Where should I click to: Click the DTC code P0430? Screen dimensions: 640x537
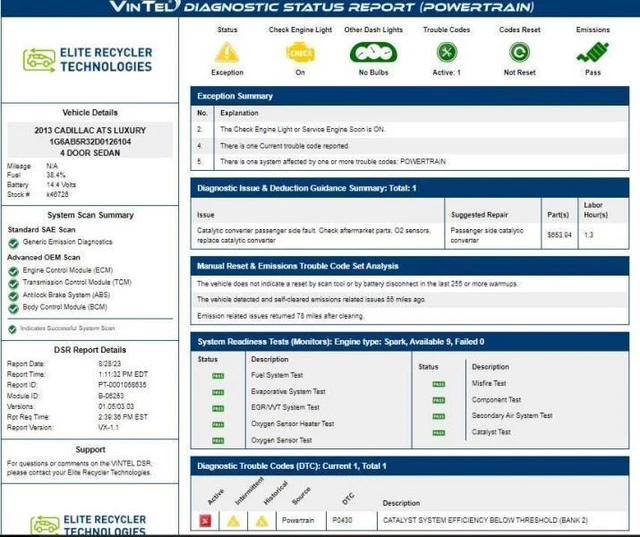pyautogui.click(x=342, y=520)
